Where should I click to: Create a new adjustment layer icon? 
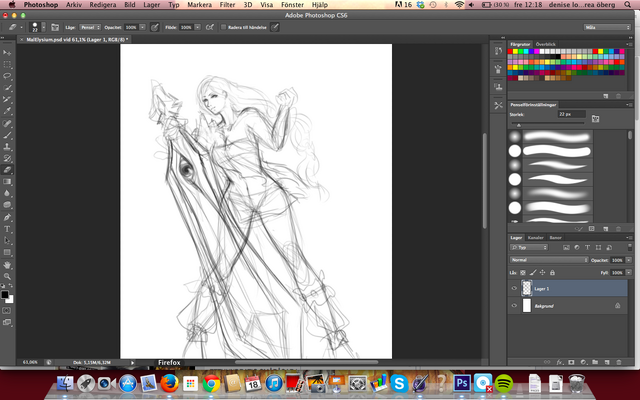pos(583,362)
